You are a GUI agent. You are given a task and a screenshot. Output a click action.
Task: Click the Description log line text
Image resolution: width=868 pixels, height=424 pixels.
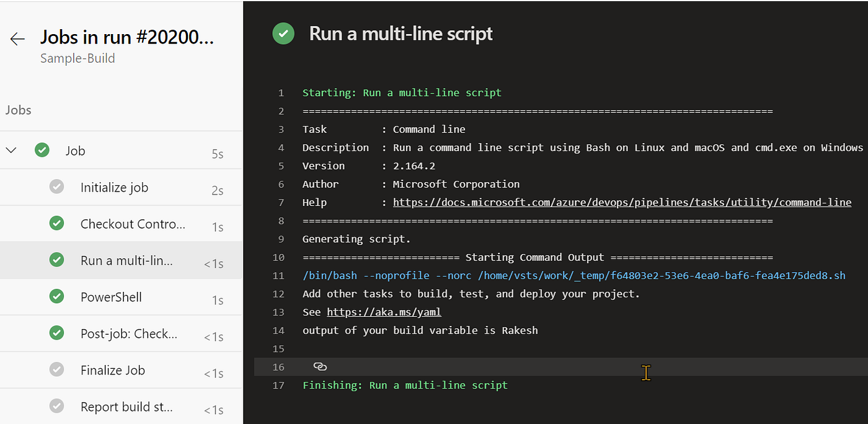(x=583, y=148)
